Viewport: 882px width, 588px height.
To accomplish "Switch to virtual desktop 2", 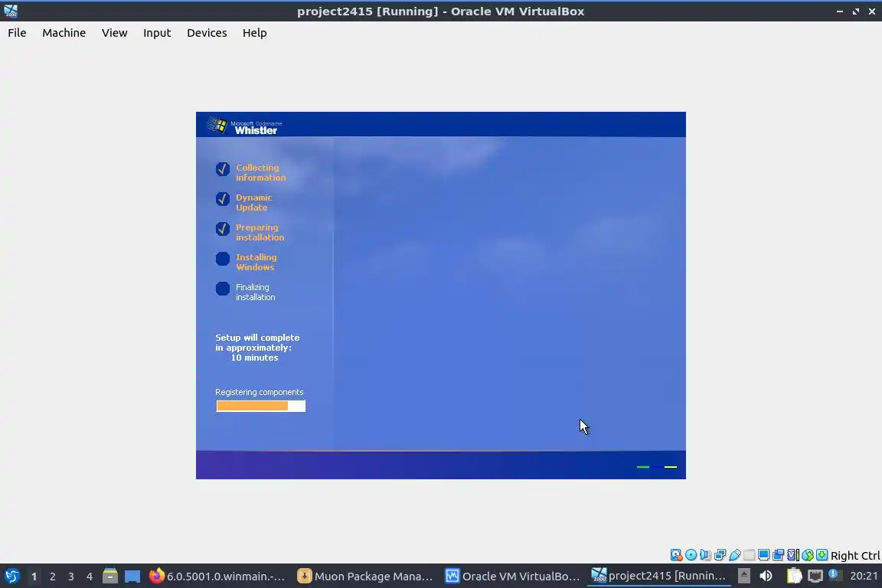I will point(52,577).
